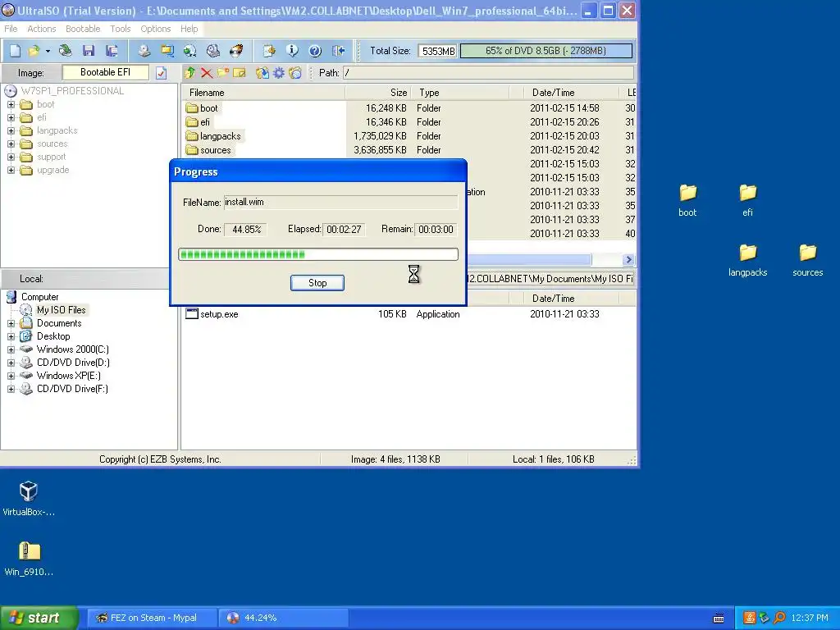The height and width of the screenshot is (630, 840).
Task: Sort the image list by the Filename column
Action: pyautogui.click(x=263, y=93)
